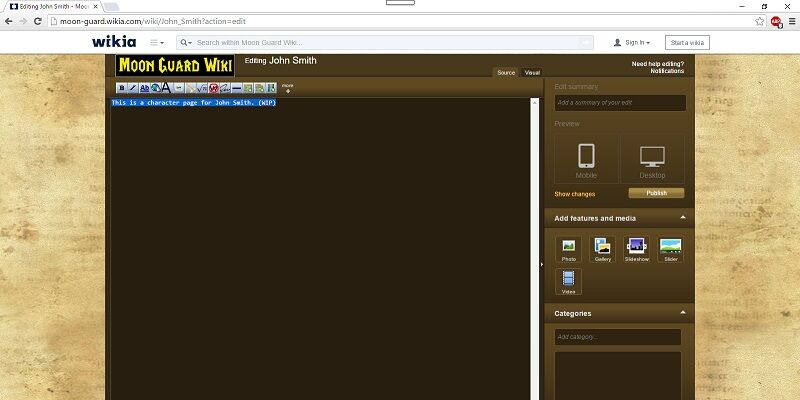Switch to Source editing tab
The height and width of the screenshot is (400, 800).
pyautogui.click(x=506, y=72)
